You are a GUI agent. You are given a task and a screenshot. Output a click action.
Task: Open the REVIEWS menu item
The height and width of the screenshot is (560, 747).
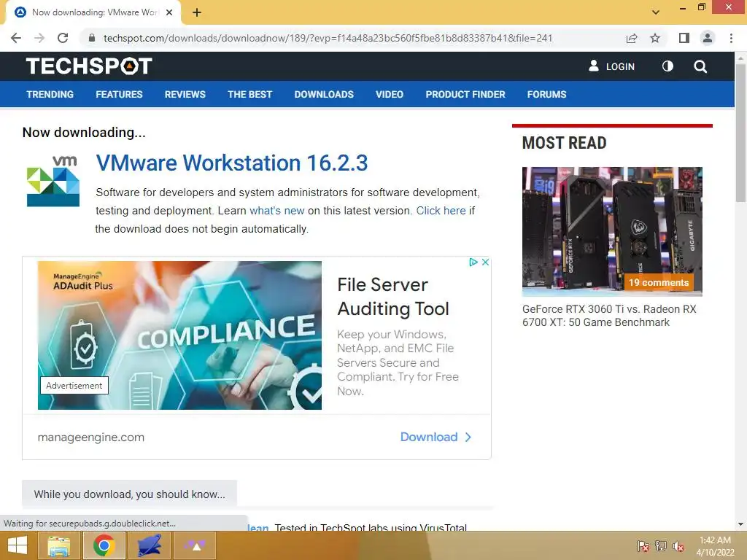(x=185, y=94)
